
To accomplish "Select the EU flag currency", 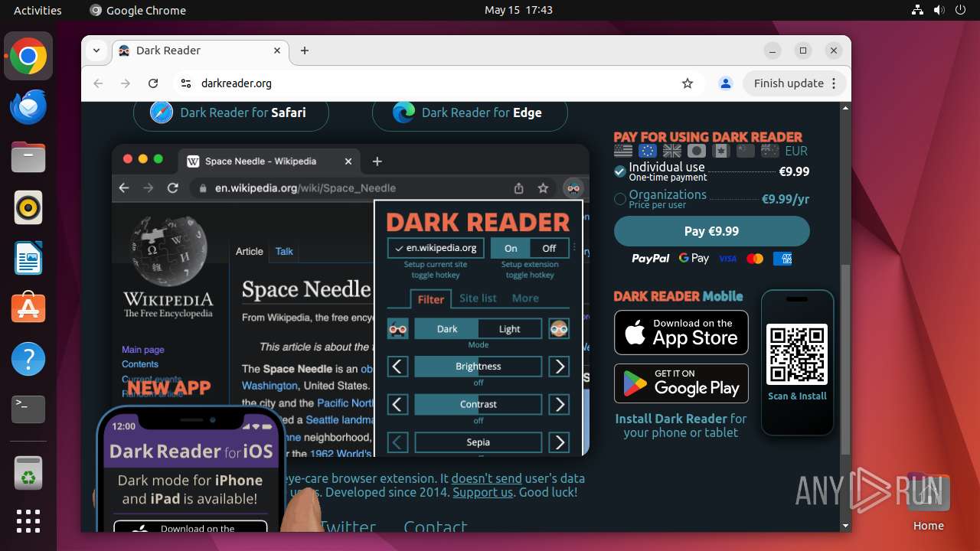I will [648, 151].
